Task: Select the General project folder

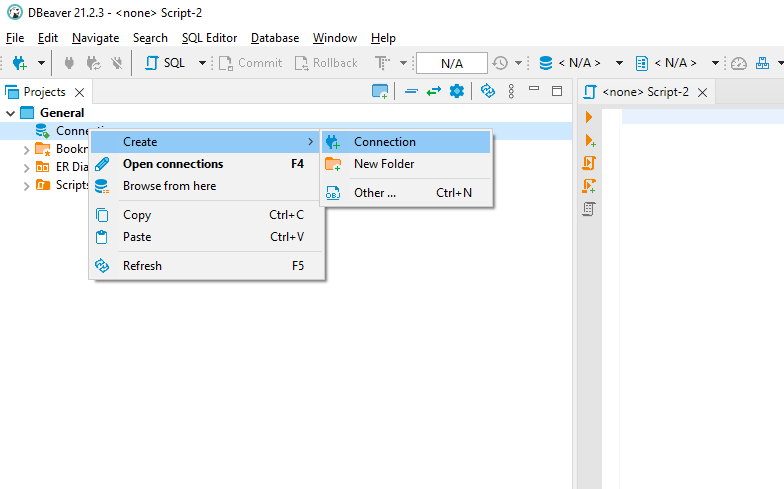Action: [x=62, y=113]
